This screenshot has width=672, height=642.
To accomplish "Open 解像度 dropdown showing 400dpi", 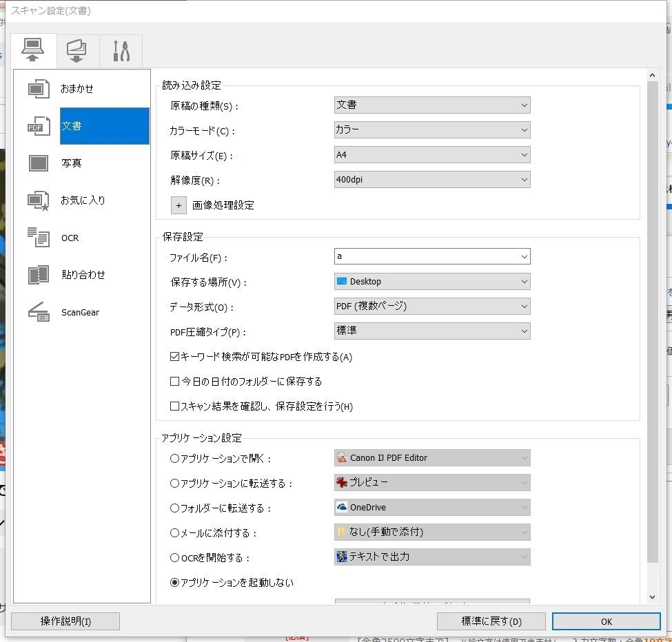I will (x=432, y=180).
